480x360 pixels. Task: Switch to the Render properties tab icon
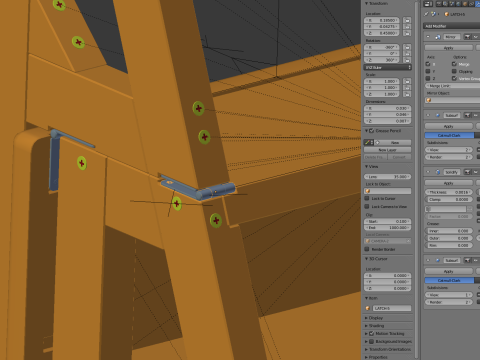pos(440,4)
